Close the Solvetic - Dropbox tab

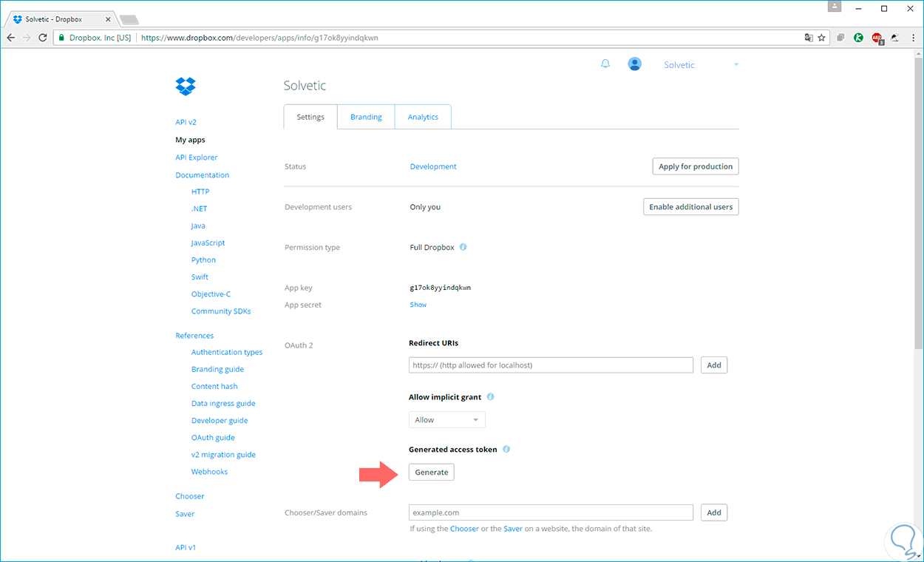click(x=107, y=19)
